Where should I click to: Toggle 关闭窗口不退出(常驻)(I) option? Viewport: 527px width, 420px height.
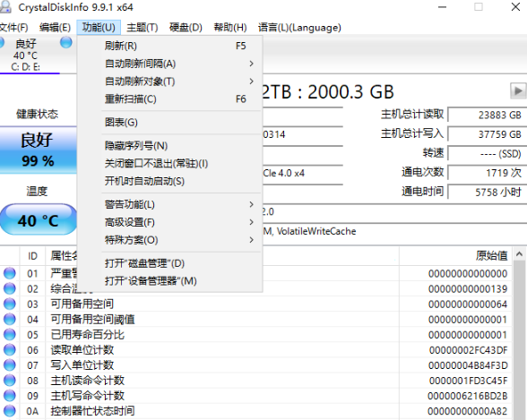click(x=169, y=164)
